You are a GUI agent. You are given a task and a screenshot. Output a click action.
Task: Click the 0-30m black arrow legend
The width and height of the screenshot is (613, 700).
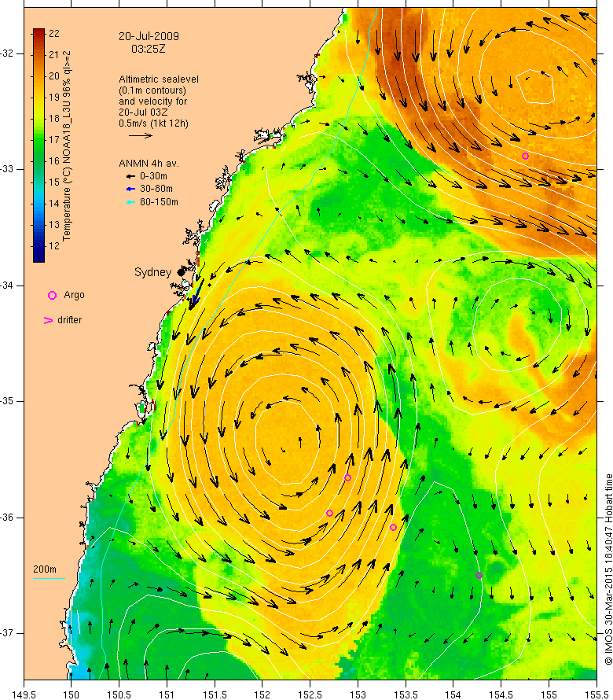click(130, 176)
